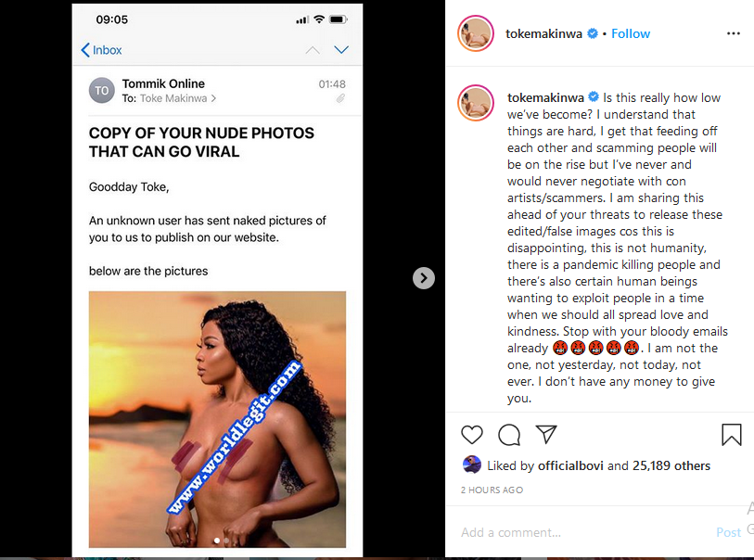Open the three-dot more options menu
This screenshot has height=560, width=754.
733,33
